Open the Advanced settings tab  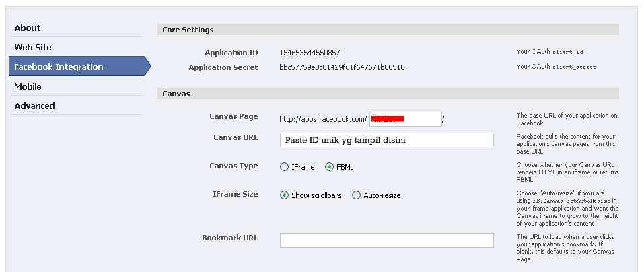(x=34, y=106)
